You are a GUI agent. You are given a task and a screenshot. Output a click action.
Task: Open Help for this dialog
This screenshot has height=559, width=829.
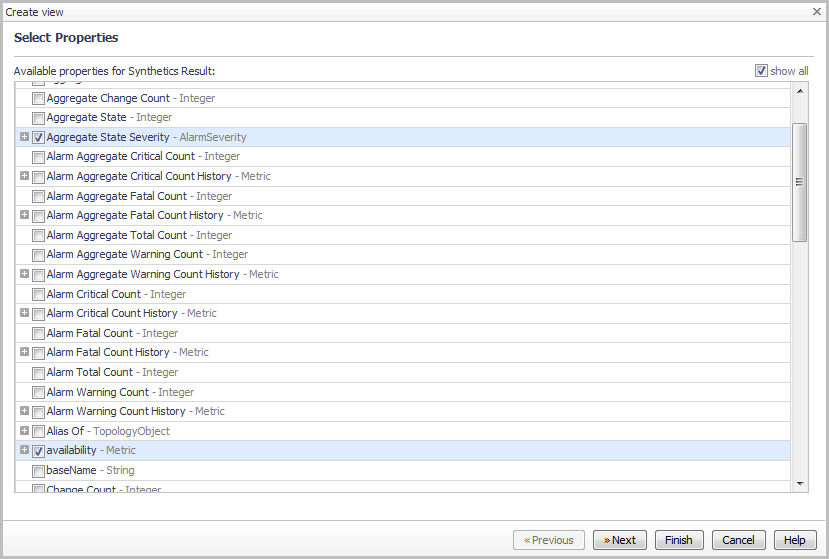coord(794,540)
